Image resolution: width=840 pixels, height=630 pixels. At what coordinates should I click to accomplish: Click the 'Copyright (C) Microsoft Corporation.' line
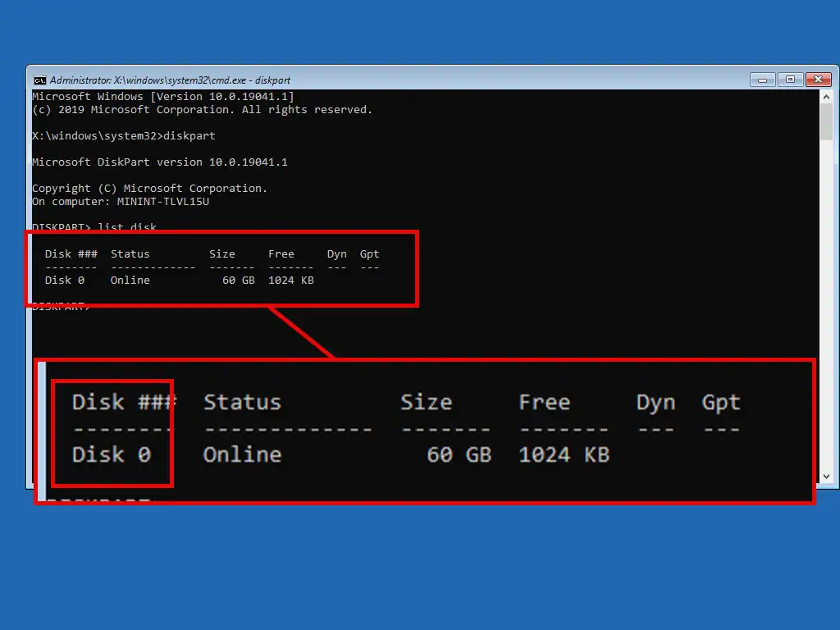149,189
